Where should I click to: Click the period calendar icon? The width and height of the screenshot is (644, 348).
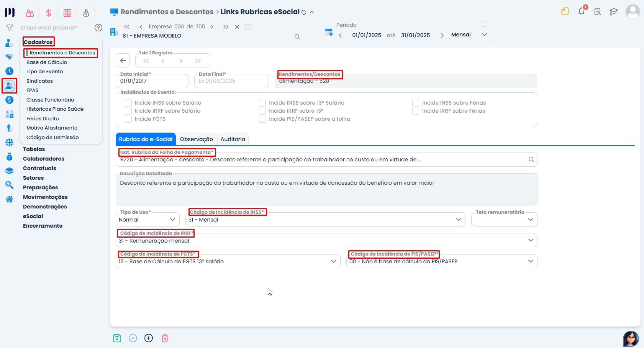tap(329, 32)
